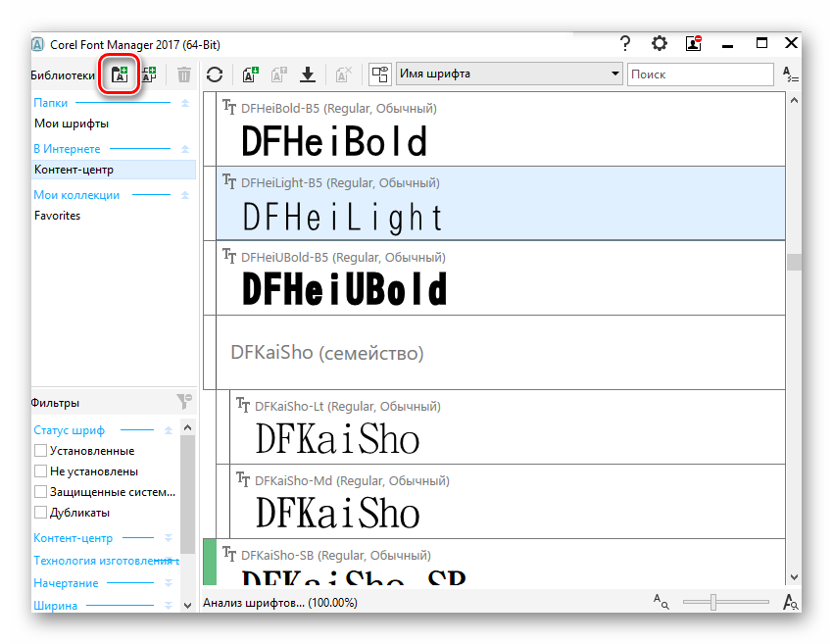The image size is (833, 644).
Task: Collapse the Мои коллекции section arrow
Action: [185, 195]
